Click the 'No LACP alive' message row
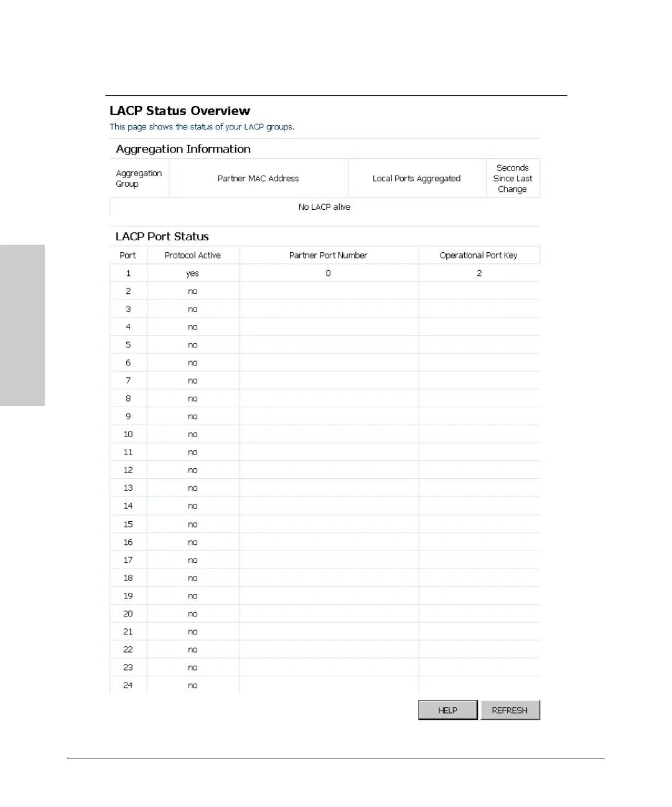Screen dimensions: 672x807 point(325,207)
